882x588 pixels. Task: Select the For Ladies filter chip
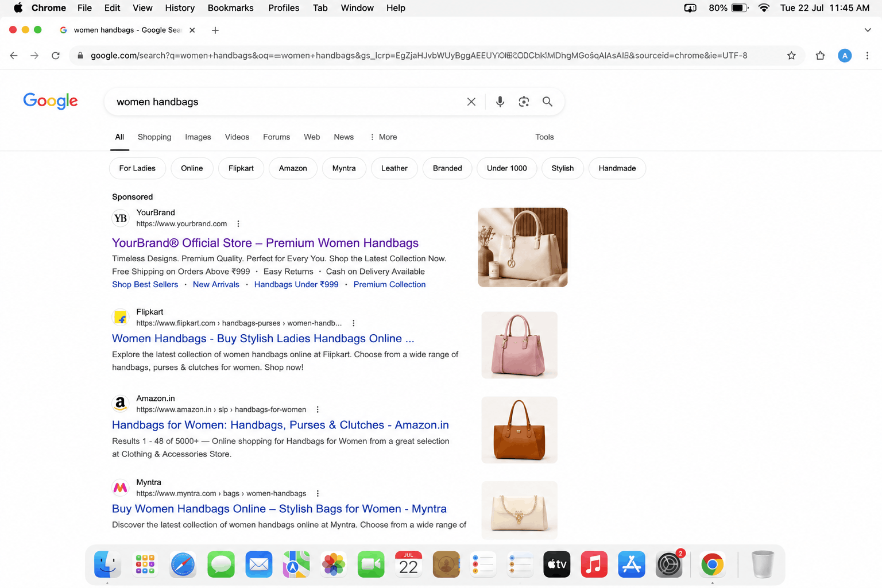pyautogui.click(x=137, y=168)
